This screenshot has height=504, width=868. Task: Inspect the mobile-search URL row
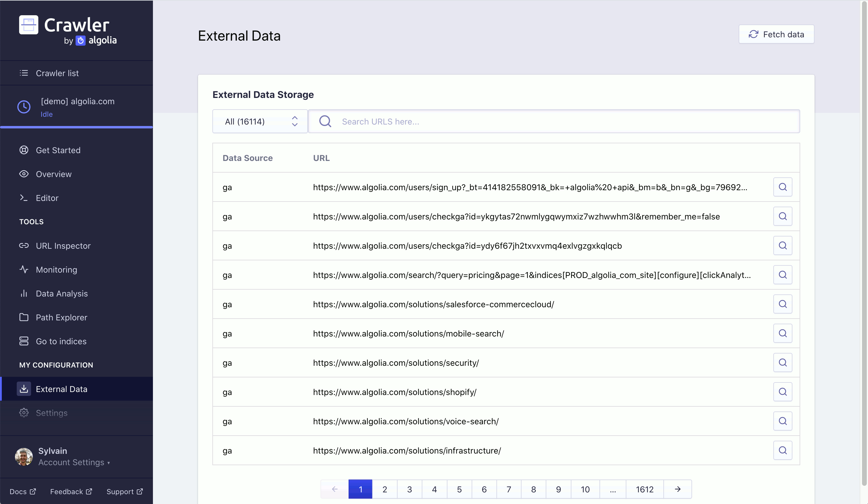(783, 333)
